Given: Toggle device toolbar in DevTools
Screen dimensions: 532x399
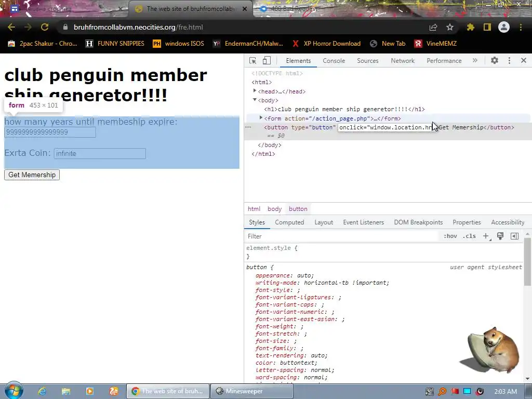Looking at the screenshot, I should (267, 61).
